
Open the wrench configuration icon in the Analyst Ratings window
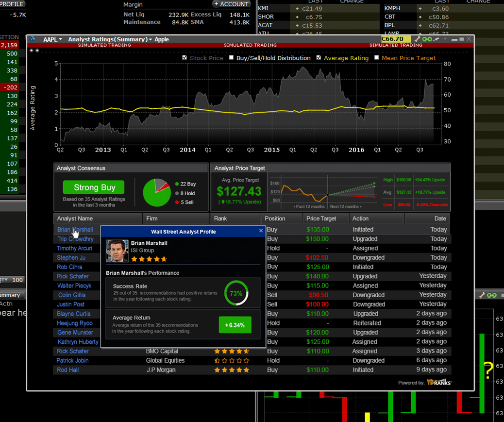tap(416, 39)
